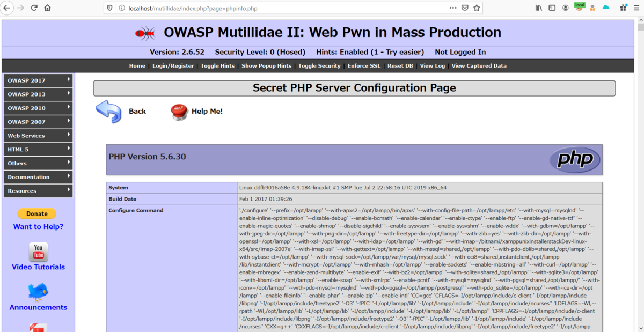Viewport: 644px width, 332px height.
Task: Click Reset DB menu item
Action: click(x=400, y=66)
